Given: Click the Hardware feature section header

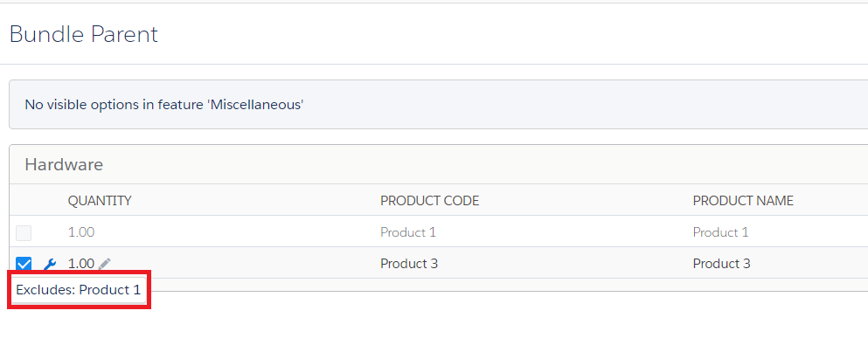Looking at the screenshot, I should 64,164.
